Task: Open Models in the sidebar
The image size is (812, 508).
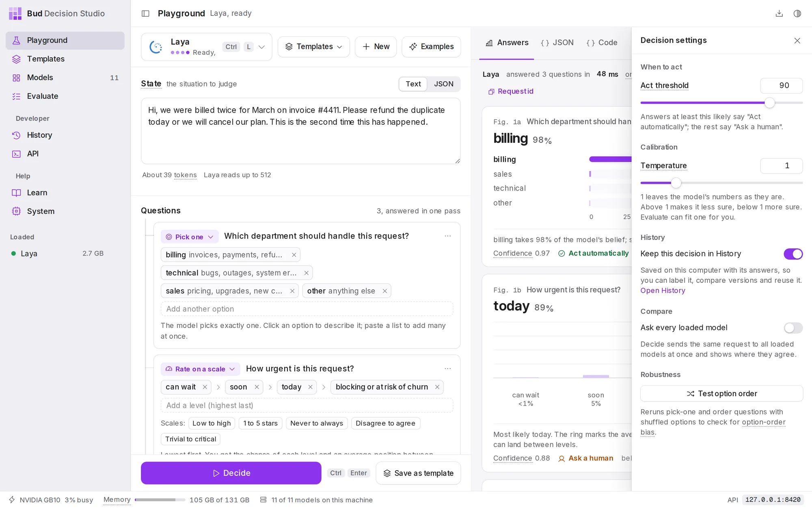Action: (x=65, y=78)
